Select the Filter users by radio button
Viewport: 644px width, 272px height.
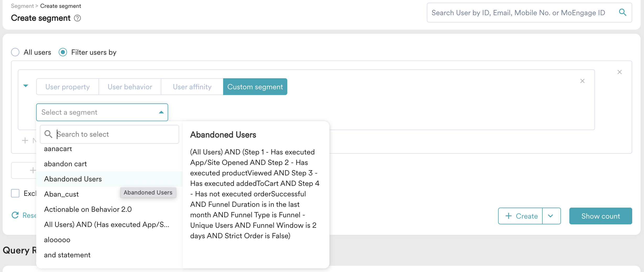click(x=63, y=52)
